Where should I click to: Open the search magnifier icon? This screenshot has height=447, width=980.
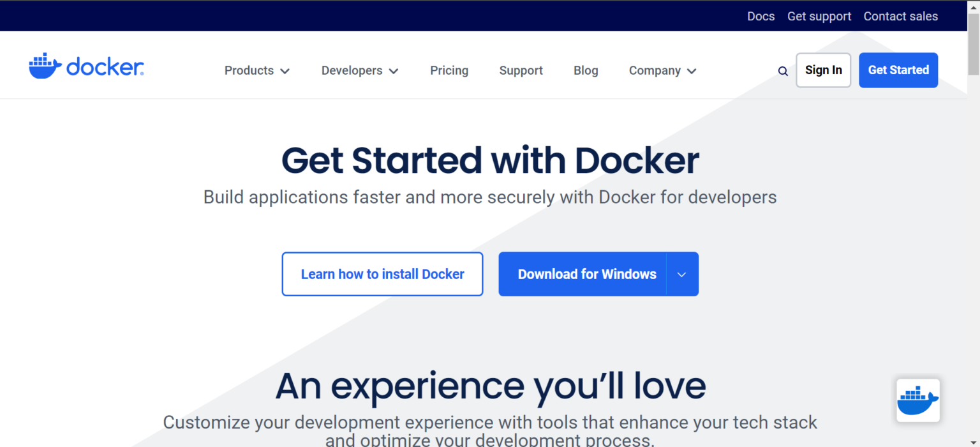[783, 71]
